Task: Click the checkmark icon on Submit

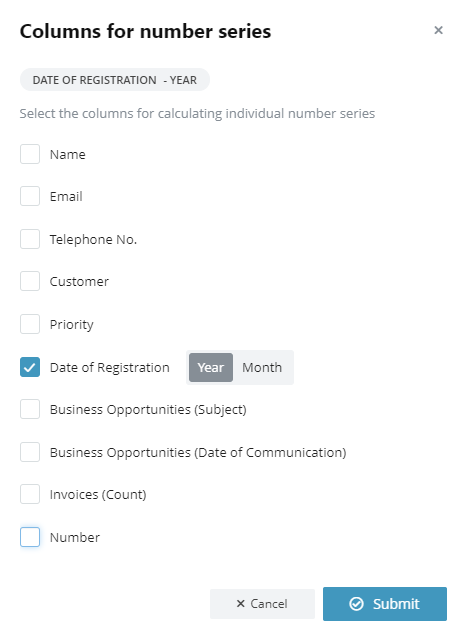Action: tap(356, 604)
